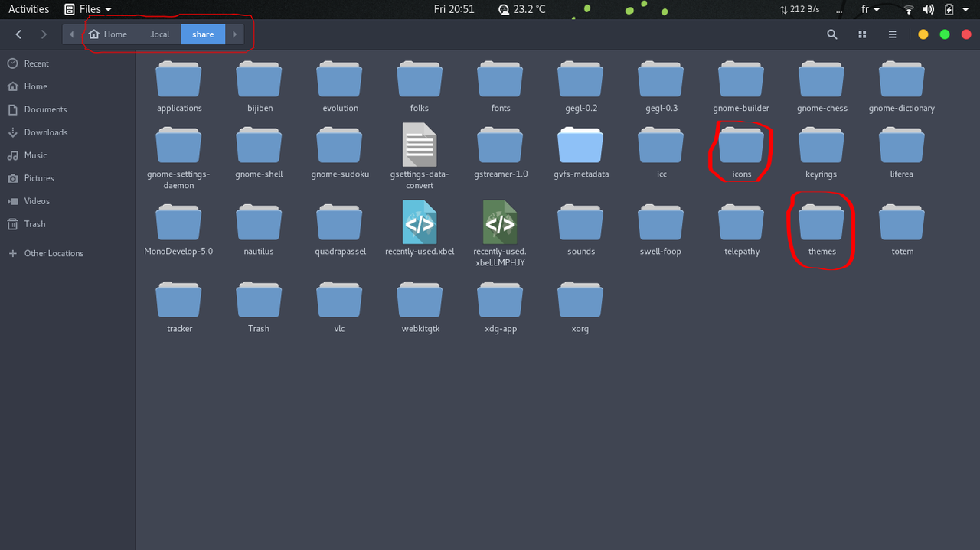Open the fr keyboard layout dropdown

coord(870,9)
